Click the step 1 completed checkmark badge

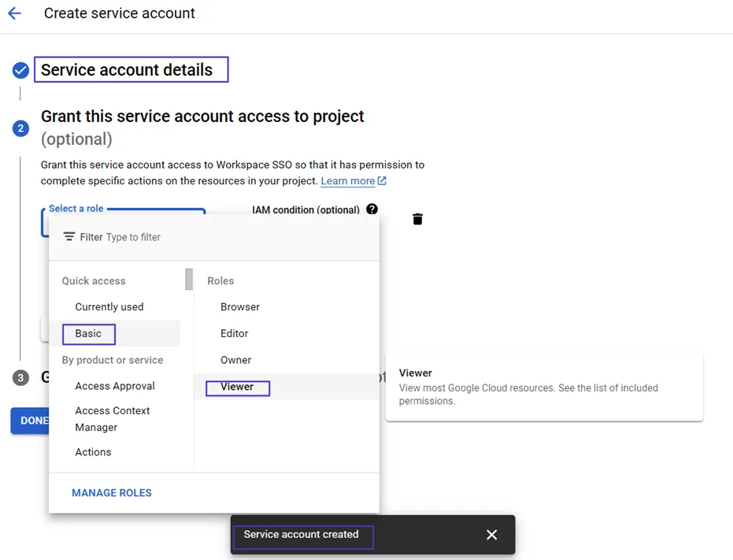[x=20, y=70]
